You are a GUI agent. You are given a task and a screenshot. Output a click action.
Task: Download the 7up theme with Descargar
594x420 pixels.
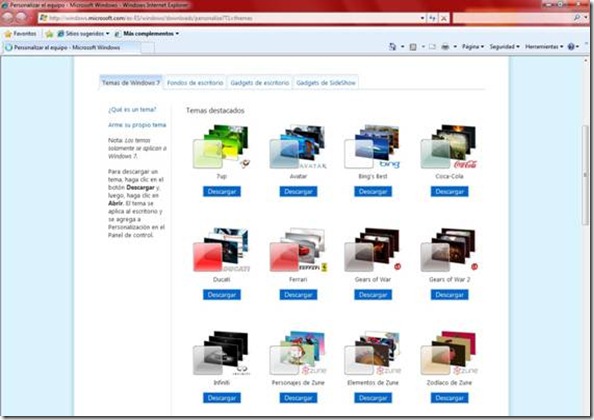pyautogui.click(x=222, y=192)
